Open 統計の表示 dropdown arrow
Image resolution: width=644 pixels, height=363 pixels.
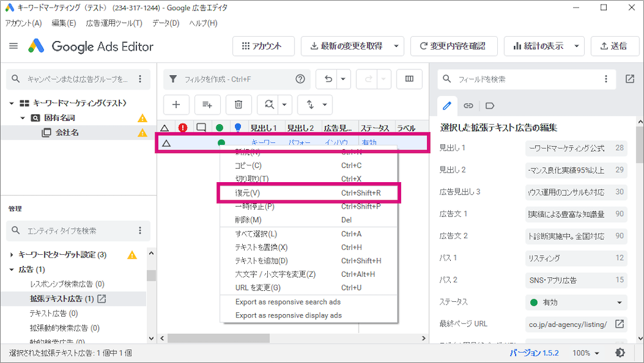576,46
